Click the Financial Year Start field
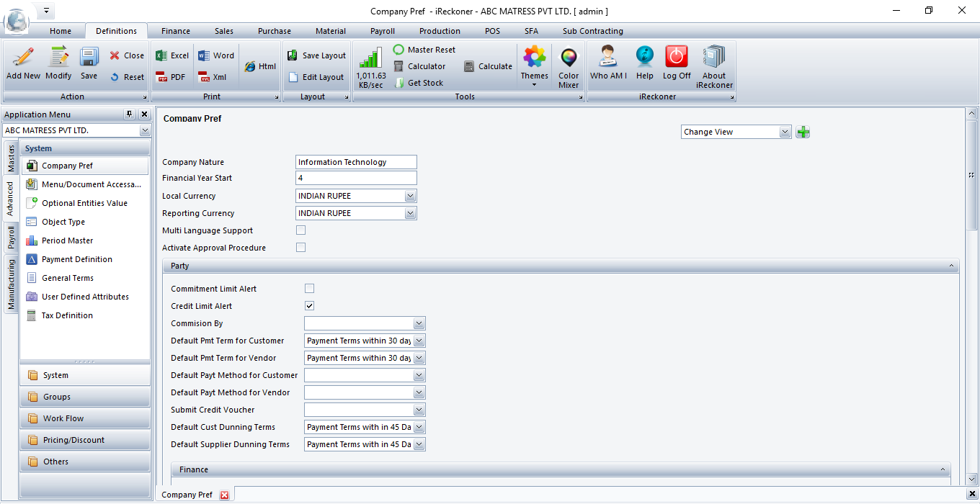 pyautogui.click(x=356, y=178)
